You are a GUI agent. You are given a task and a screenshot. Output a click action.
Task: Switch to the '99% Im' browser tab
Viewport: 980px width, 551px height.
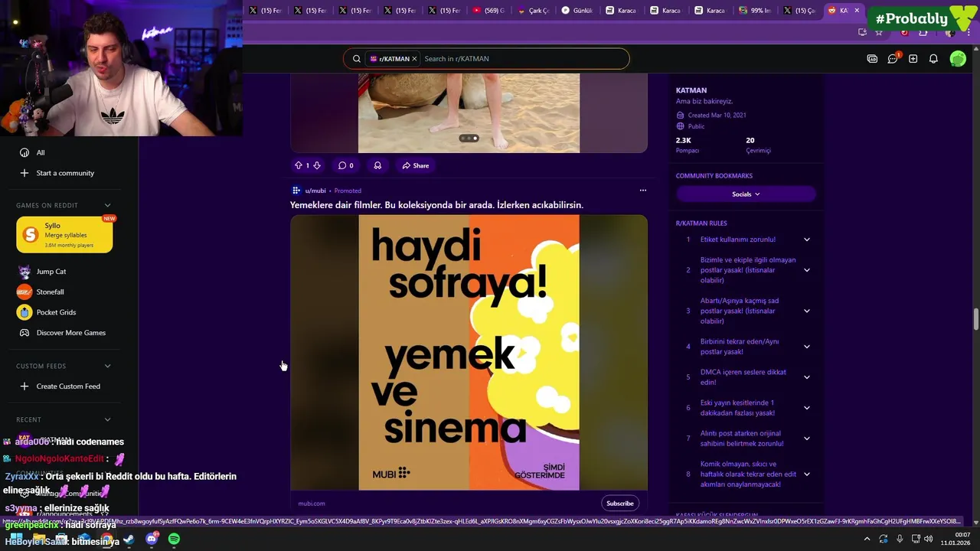tap(755, 11)
